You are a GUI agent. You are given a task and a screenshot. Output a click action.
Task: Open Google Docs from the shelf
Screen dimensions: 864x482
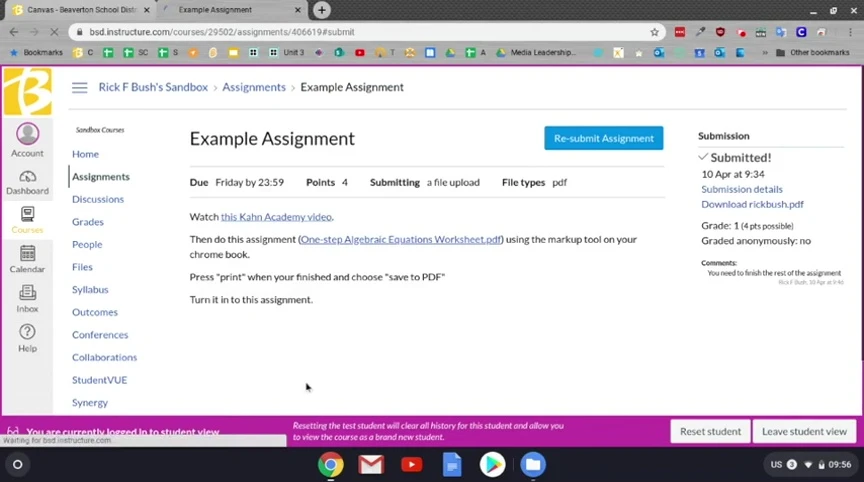click(x=452, y=465)
